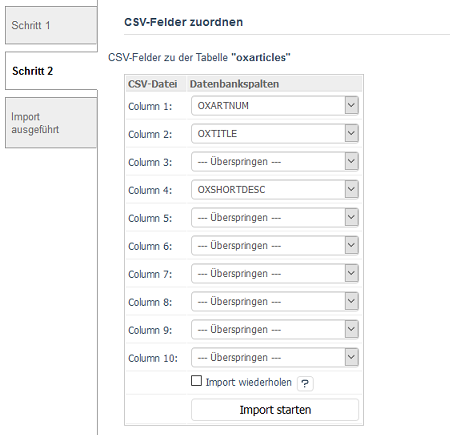The image size is (450, 435).
Task: Expand the Column 3 Überspringen dropdown
Action: [x=275, y=162]
